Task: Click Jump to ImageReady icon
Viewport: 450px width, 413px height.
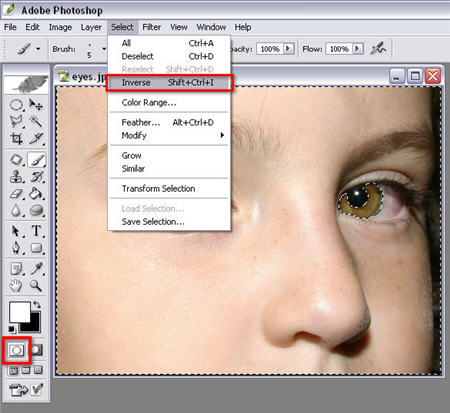Action: point(18,389)
